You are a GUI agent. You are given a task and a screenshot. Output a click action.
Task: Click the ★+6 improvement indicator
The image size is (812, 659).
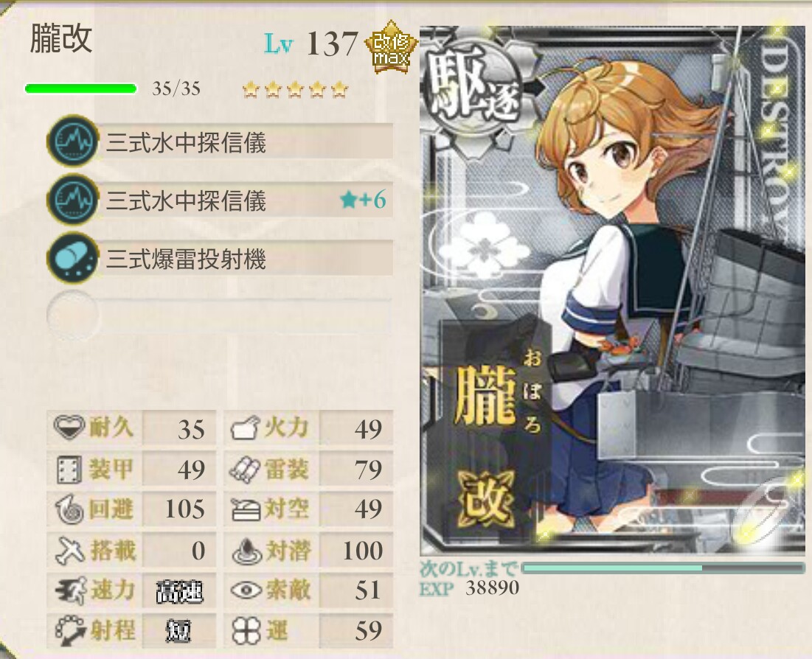363,200
